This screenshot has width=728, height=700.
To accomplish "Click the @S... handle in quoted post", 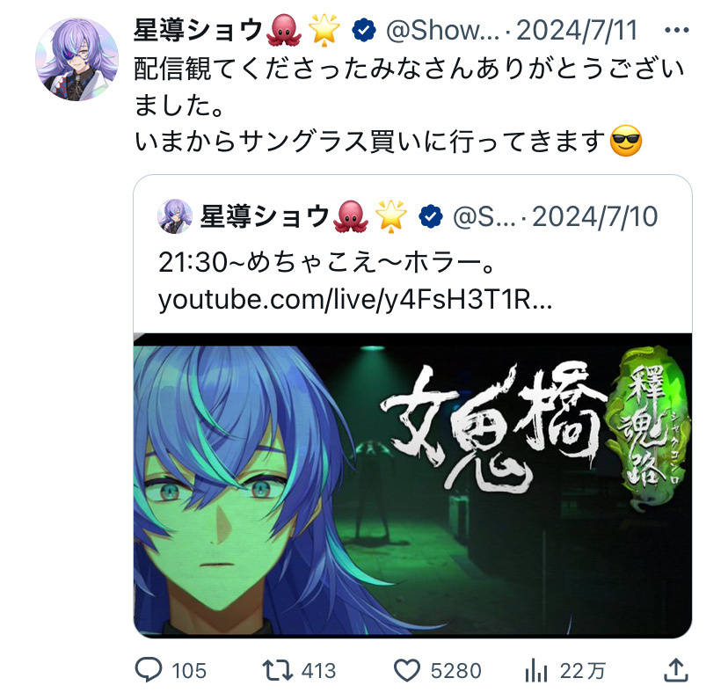I will [x=484, y=217].
